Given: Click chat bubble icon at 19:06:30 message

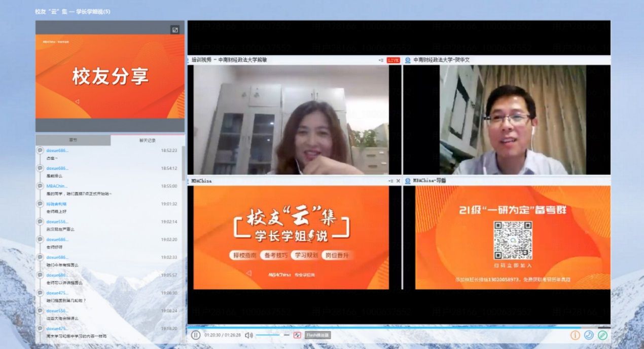Looking at the screenshot, I should [40, 293].
